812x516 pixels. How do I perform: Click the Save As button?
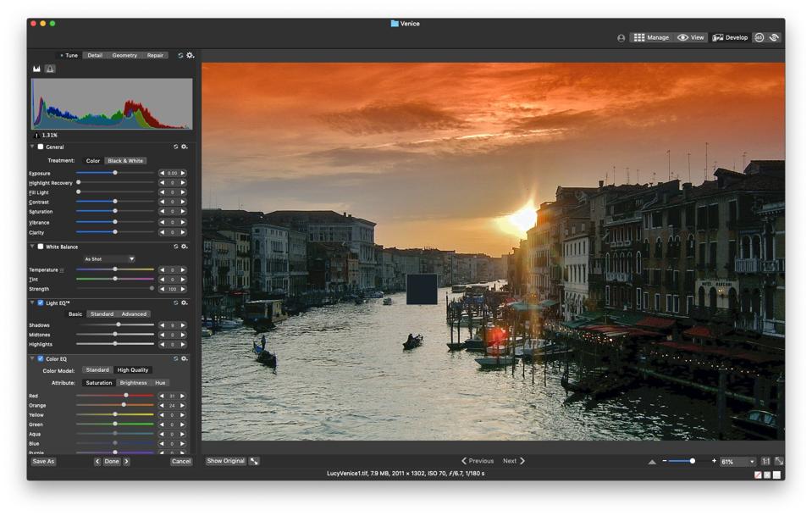(43, 462)
